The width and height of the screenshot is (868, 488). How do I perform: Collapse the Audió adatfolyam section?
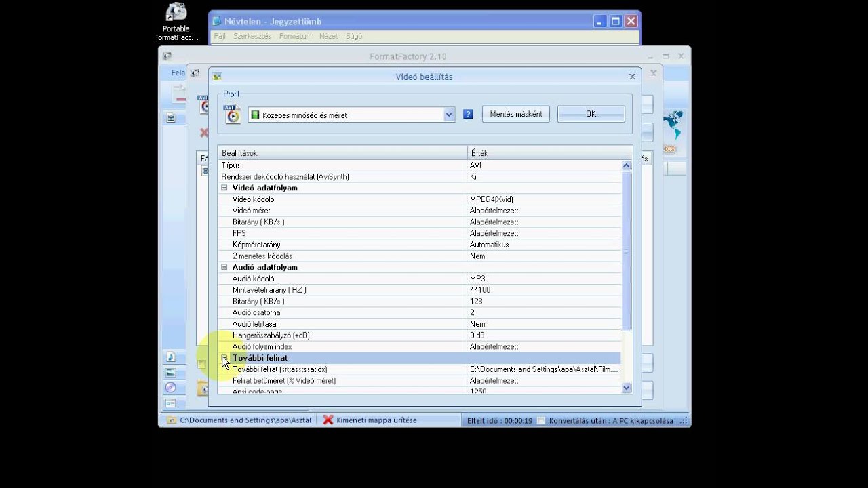(x=224, y=267)
